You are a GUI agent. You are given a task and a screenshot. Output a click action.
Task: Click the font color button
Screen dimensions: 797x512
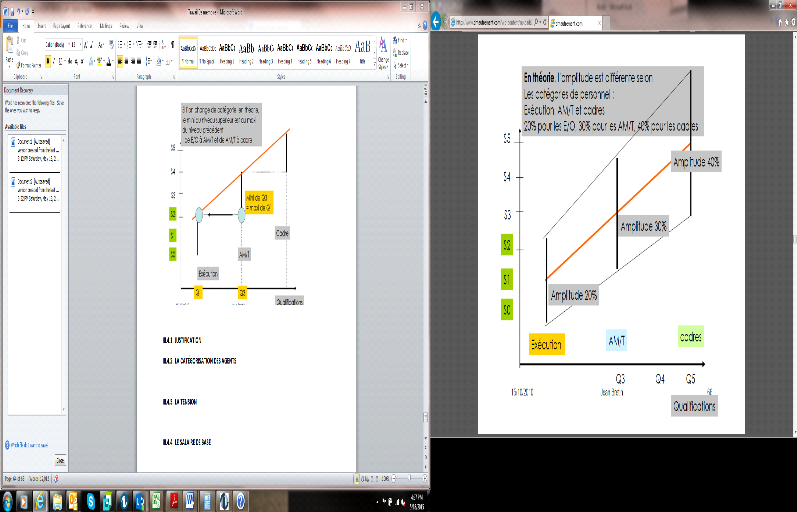coord(109,61)
